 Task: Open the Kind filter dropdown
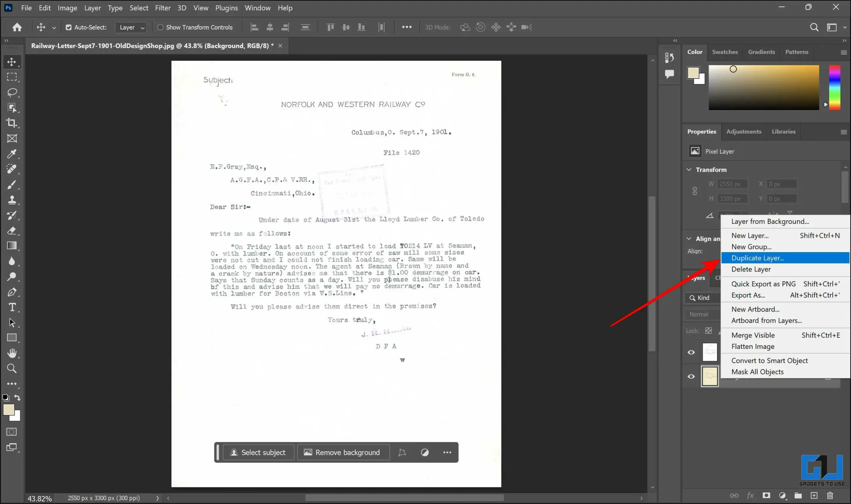702,298
